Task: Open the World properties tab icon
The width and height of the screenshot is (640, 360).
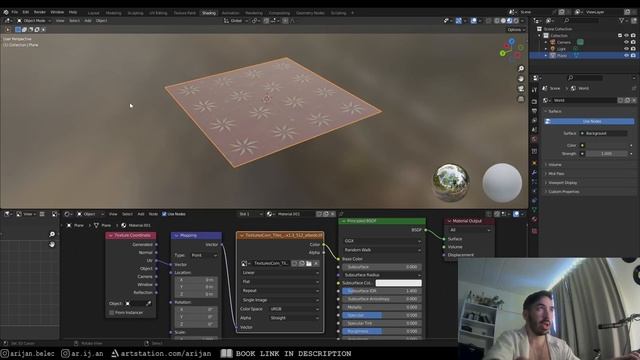Action: tap(534, 140)
